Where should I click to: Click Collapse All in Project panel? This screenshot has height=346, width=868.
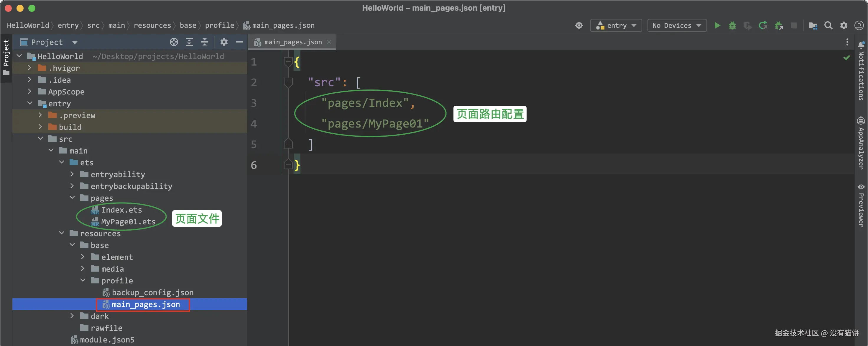[205, 42]
